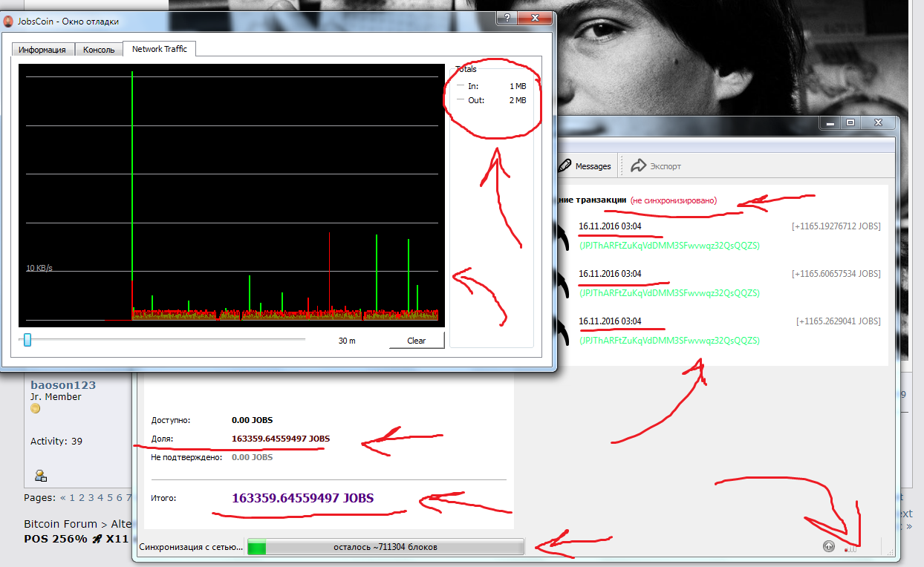Click the "Activity: 39" text
This screenshot has width=924, height=567.
click(x=56, y=442)
